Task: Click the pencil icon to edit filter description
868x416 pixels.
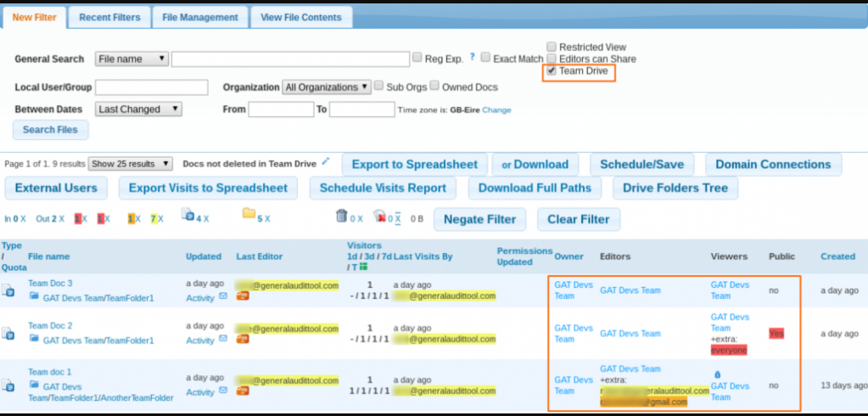Action: point(326,161)
